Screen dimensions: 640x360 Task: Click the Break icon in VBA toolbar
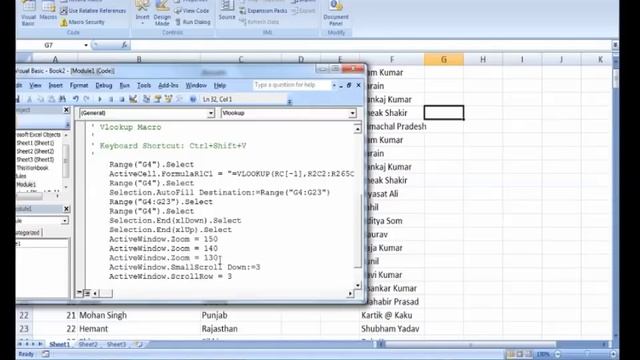tap(111, 99)
